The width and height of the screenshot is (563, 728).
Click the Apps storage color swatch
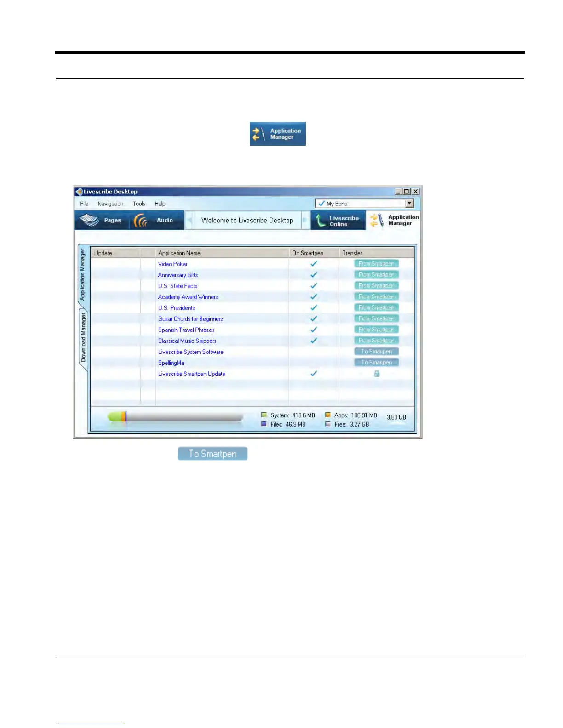[328, 415]
